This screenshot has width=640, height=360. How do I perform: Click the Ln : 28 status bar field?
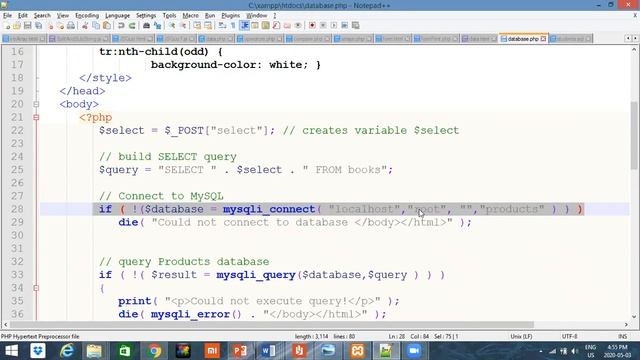(x=396, y=336)
